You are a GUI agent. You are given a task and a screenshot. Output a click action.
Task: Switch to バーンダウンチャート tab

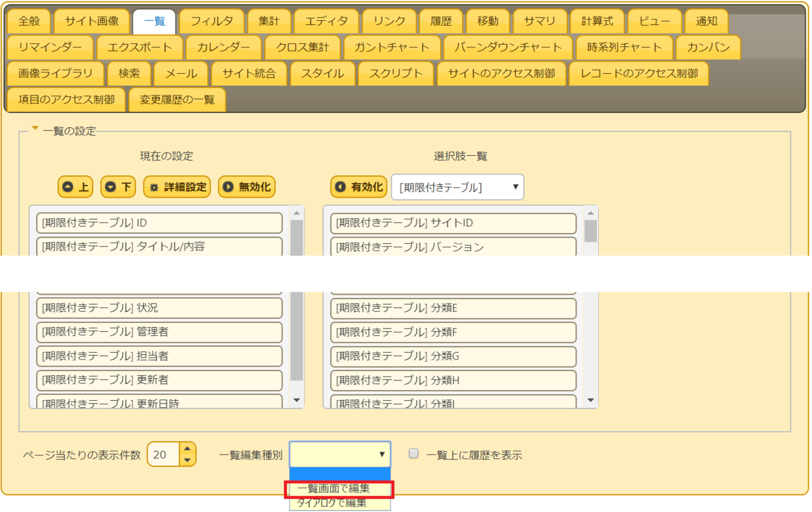click(x=508, y=47)
